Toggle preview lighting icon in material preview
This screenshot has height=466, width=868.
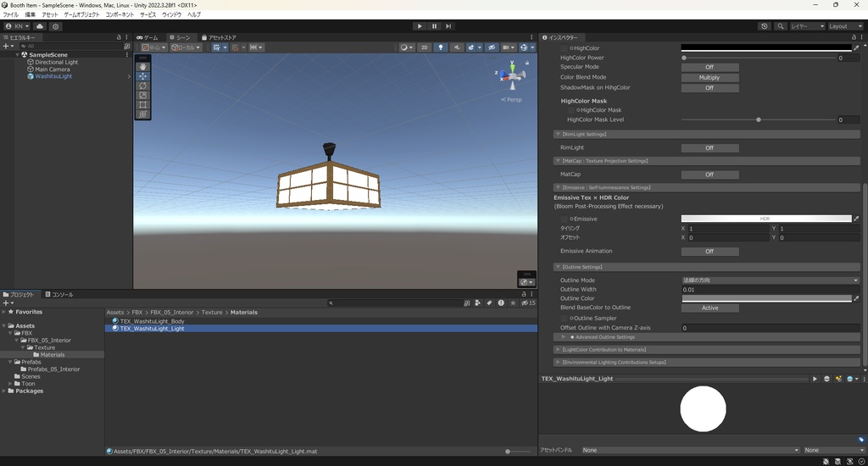pyautogui.click(x=838, y=379)
